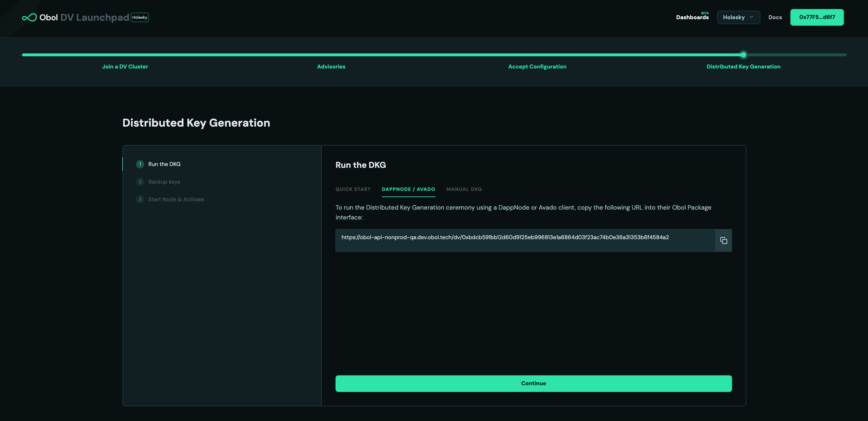Image resolution: width=868 pixels, height=421 pixels.
Task: Open the MANUAL DKG tab
Action: tap(464, 189)
